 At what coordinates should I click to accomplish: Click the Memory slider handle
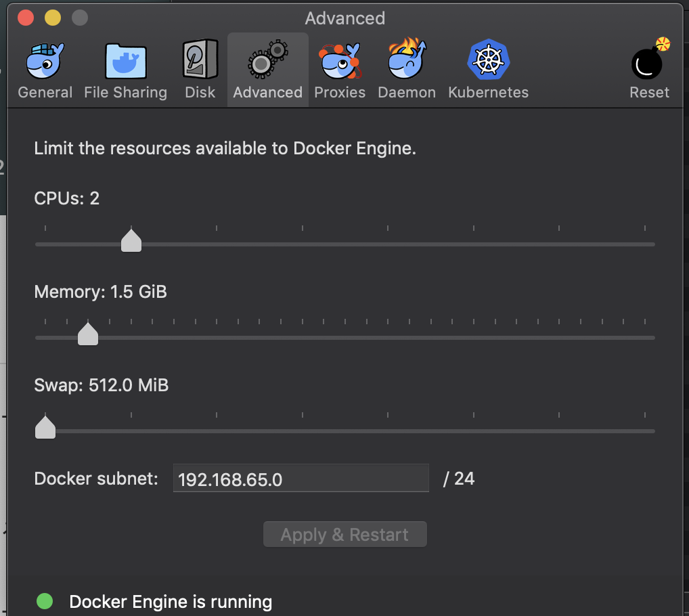coord(88,334)
